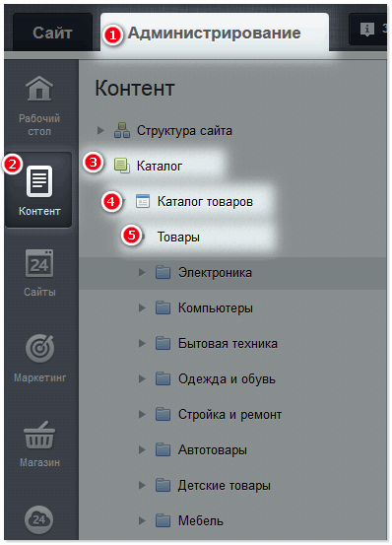The width and height of the screenshot is (392, 545).
Task: Click the Компьютеры folder icon
Action: 163,307
